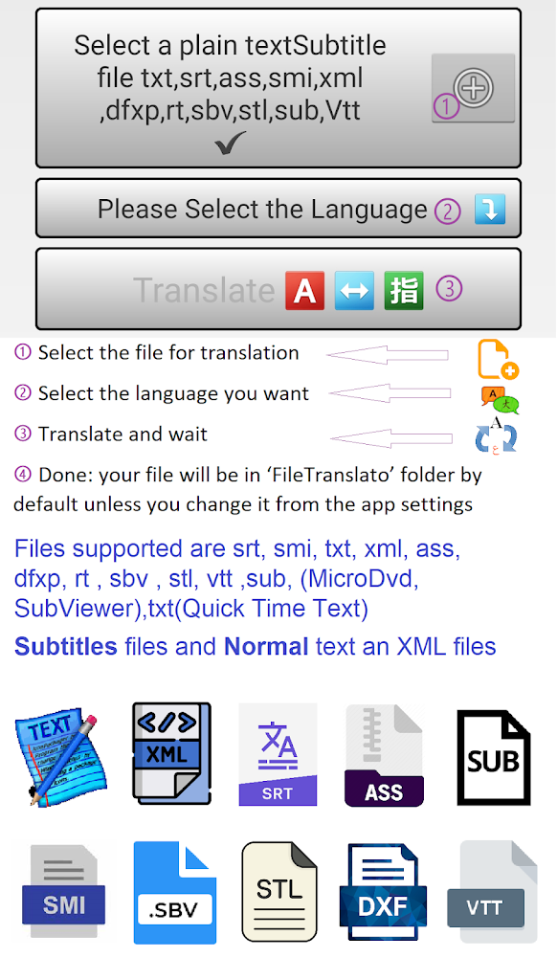
Task: Click the translate refresh arrows icon
Action: pos(496,434)
